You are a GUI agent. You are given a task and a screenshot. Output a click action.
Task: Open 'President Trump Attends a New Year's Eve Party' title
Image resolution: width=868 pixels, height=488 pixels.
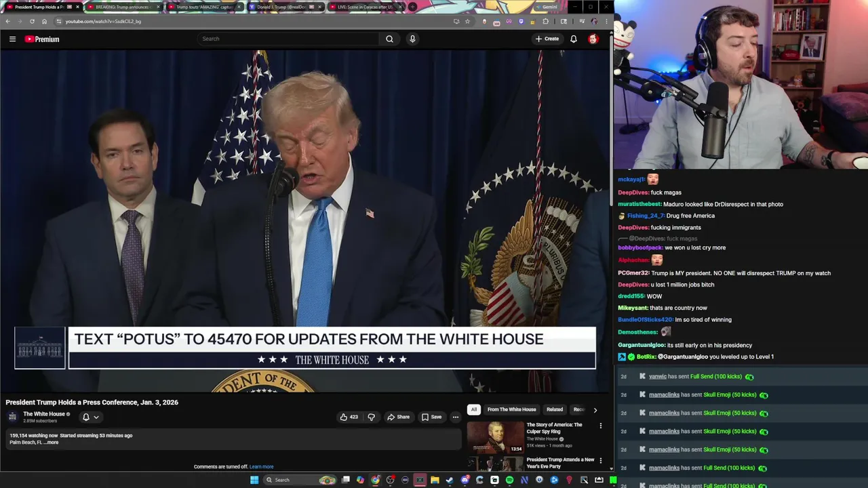(x=560, y=463)
